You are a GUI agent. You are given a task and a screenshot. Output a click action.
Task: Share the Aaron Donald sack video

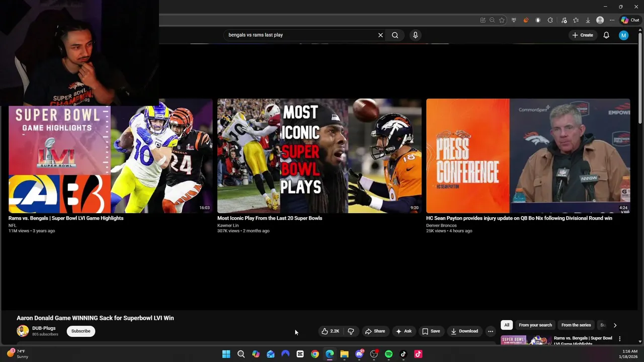(375, 331)
